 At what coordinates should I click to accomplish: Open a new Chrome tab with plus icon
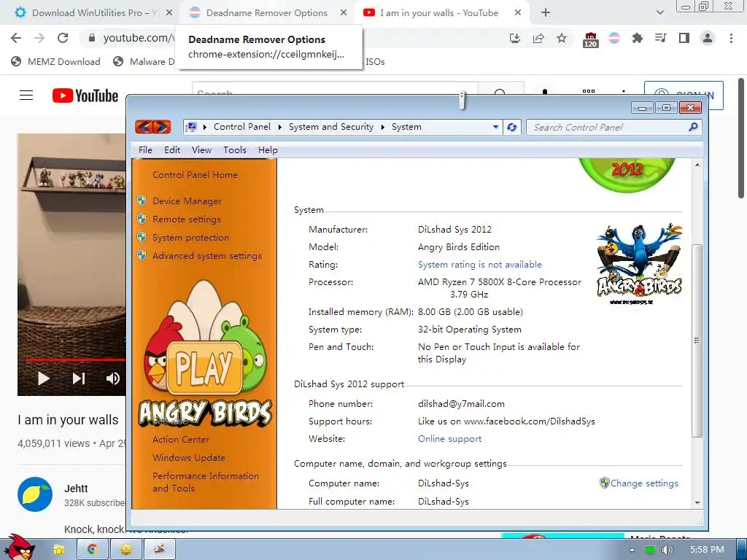(546, 13)
